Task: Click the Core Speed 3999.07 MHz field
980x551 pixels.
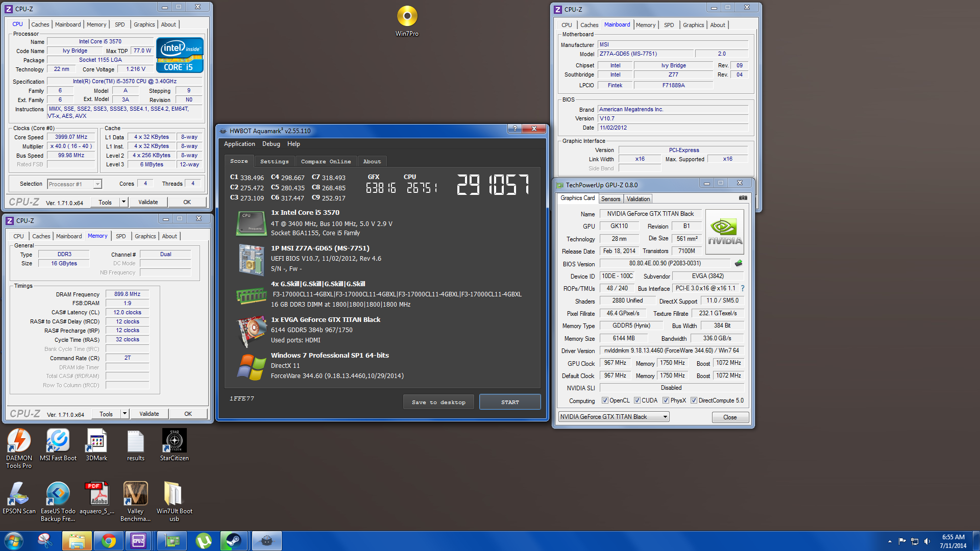Action: click(71, 137)
